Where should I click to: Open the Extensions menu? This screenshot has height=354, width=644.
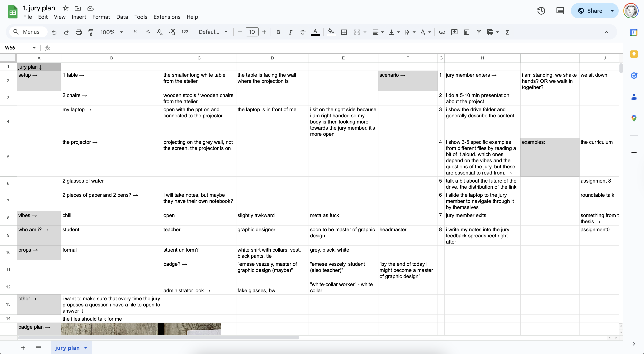pyautogui.click(x=167, y=17)
